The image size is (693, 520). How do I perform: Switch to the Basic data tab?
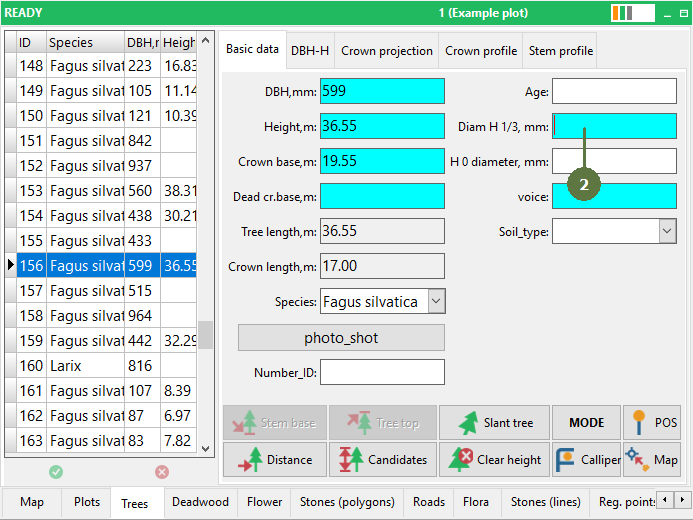[252, 49]
